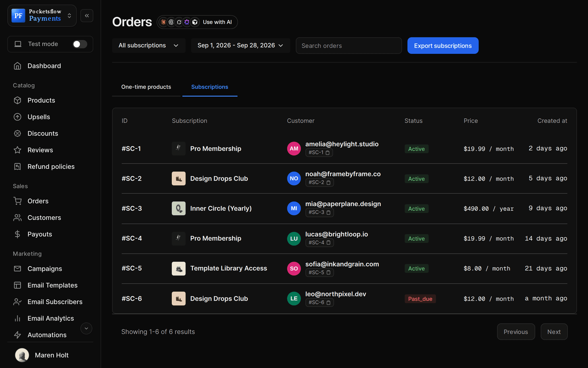The image size is (588, 368).
Task: Open customer sofia@inkandgrain.com
Action: 342,264
